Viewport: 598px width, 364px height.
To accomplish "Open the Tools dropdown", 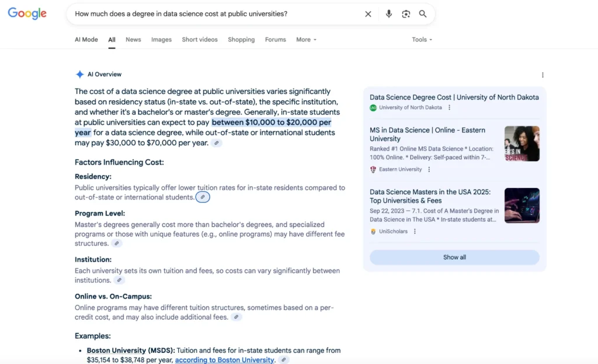I will click(422, 40).
